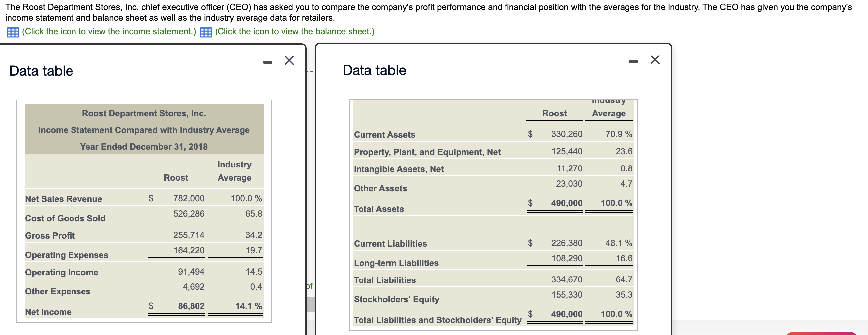
Task: Select the Cost of Goods Sold row label
Action: click(x=65, y=218)
